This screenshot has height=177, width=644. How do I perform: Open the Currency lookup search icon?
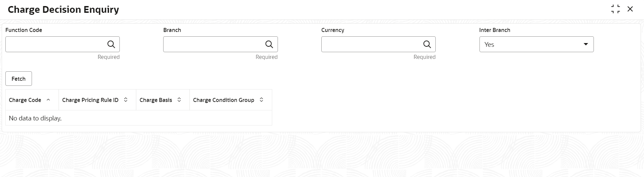point(427,44)
